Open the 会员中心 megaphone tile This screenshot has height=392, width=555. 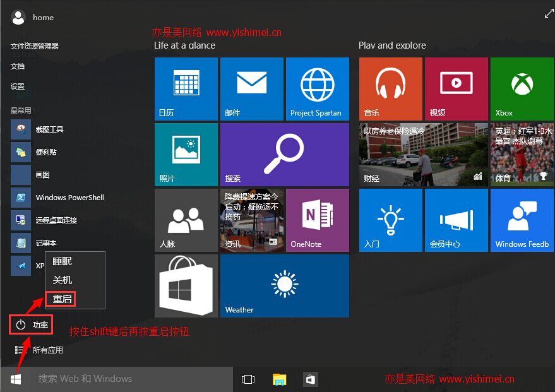coord(457,220)
